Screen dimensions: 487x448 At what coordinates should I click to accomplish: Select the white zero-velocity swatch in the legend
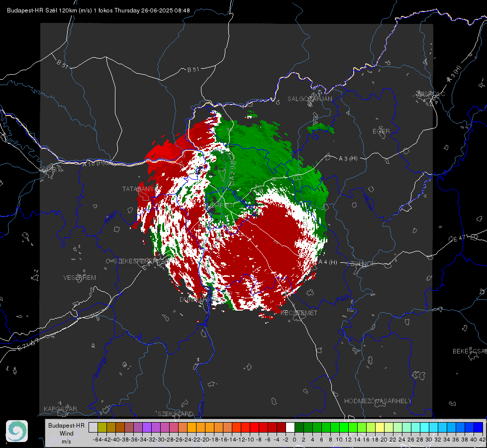coord(290,427)
